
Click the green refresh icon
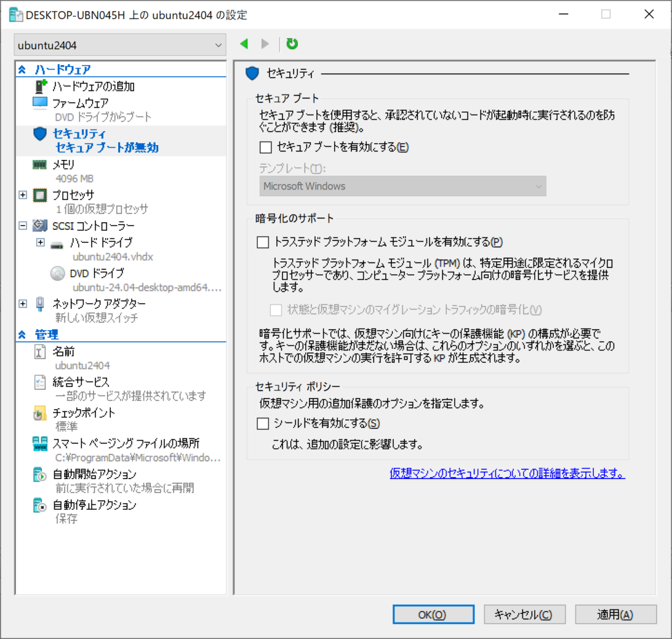[292, 44]
